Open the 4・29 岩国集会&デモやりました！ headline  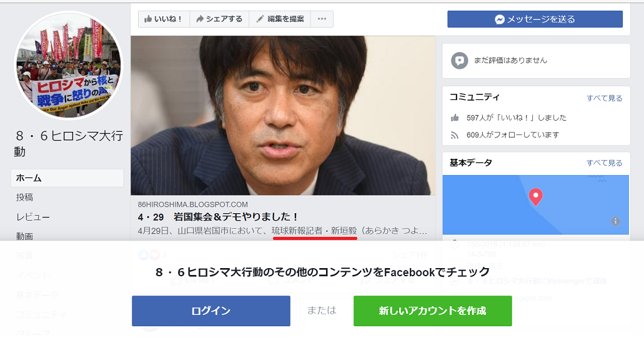(218, 217)
